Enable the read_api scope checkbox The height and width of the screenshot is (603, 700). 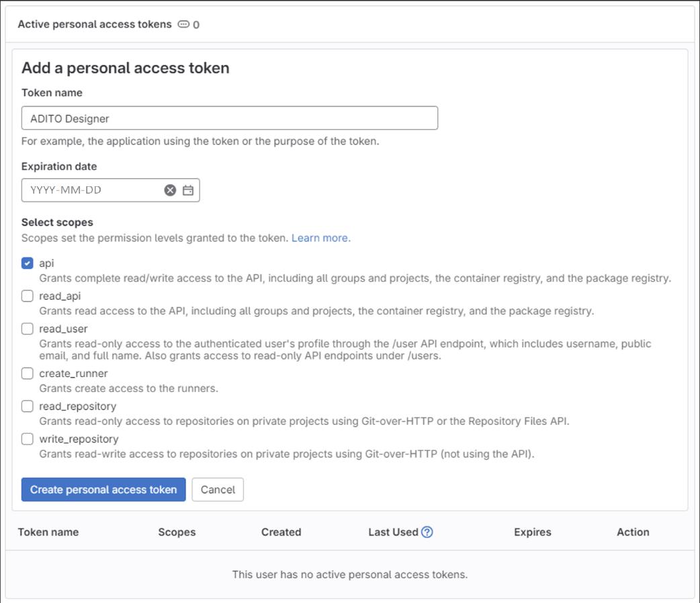click(28, 296)
